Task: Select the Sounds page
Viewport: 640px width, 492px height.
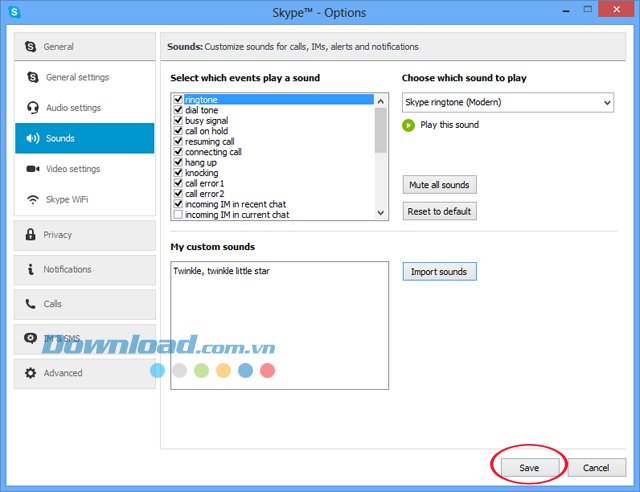Action: [x=85, y=138]
